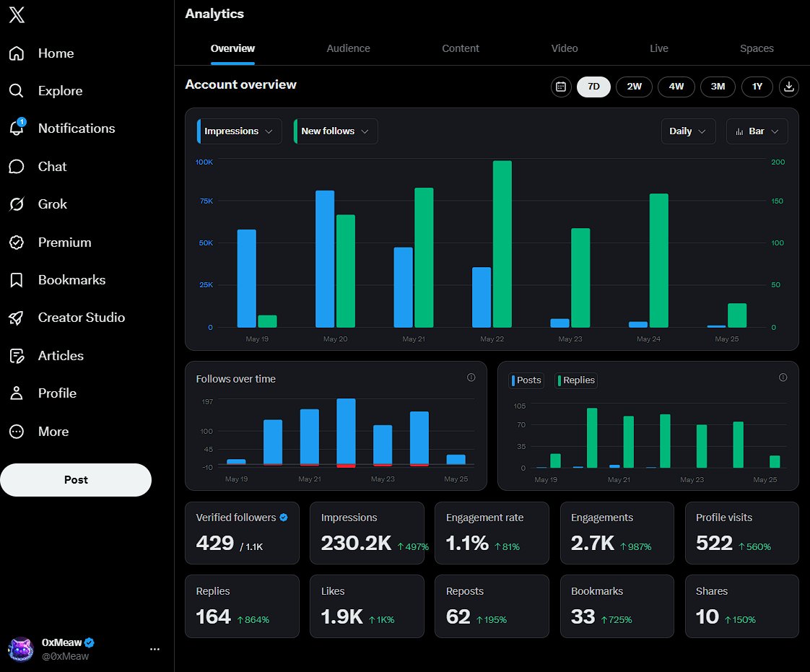The width and height of the screenshot is (810, 672).
Task: Open the Daily interval dropdown
Action: 689,131
